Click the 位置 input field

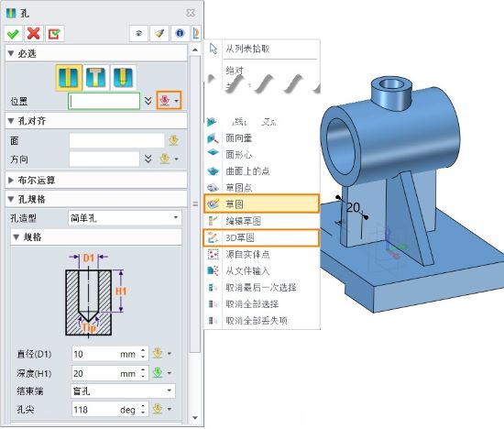104,102
